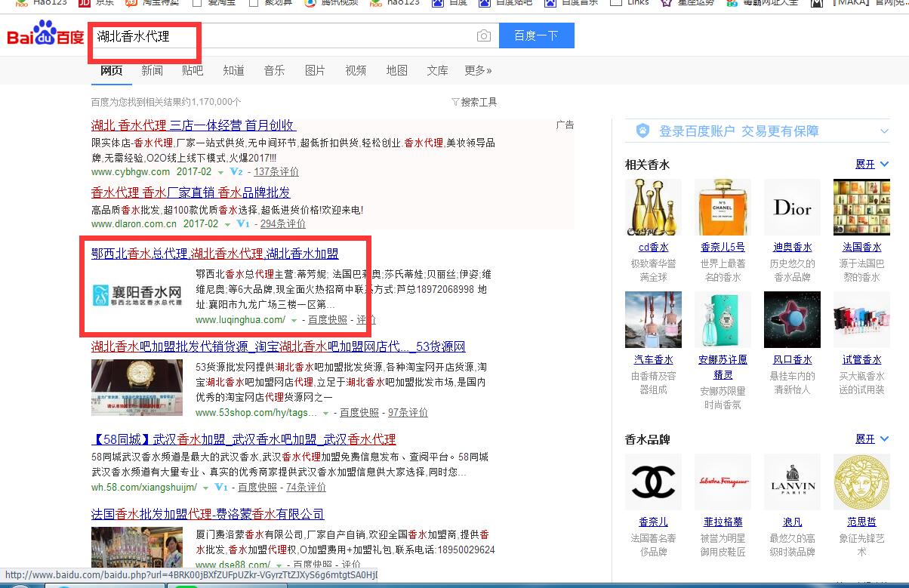The image size is (909, 588).
Task: Expand arrow next to www.cybhgw.com date
Action: coord(221,173)
